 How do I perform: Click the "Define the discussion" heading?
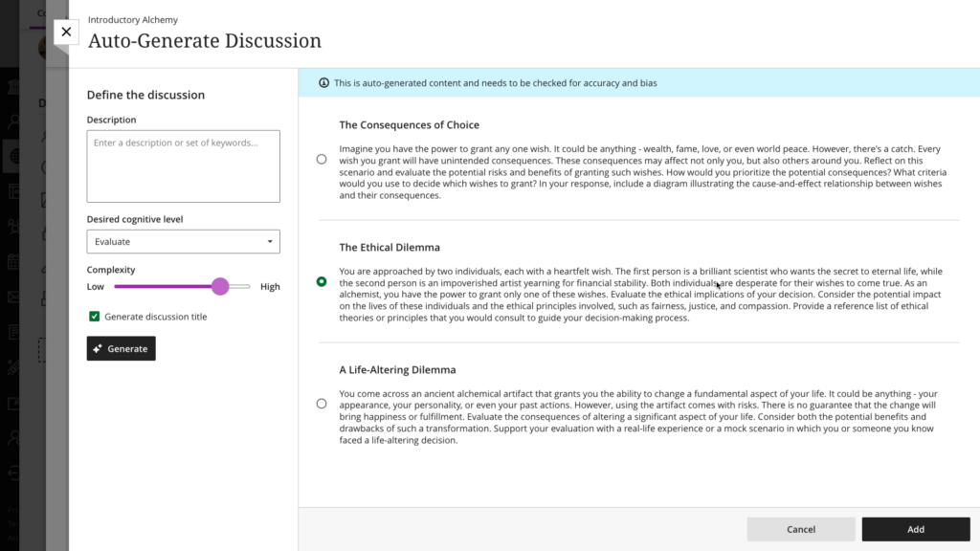pyautogui.click(x=145, y=95)
